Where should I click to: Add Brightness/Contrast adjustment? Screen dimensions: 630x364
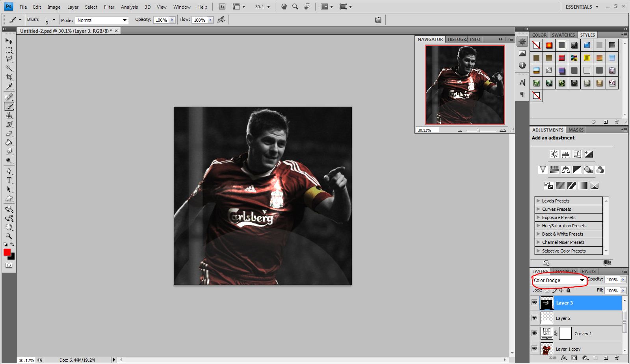tap(554, 154)
